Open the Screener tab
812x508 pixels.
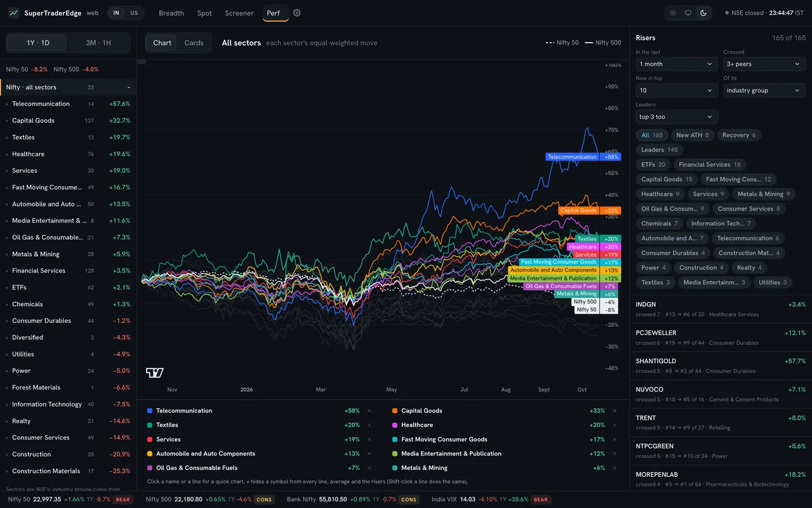point(239,13)
